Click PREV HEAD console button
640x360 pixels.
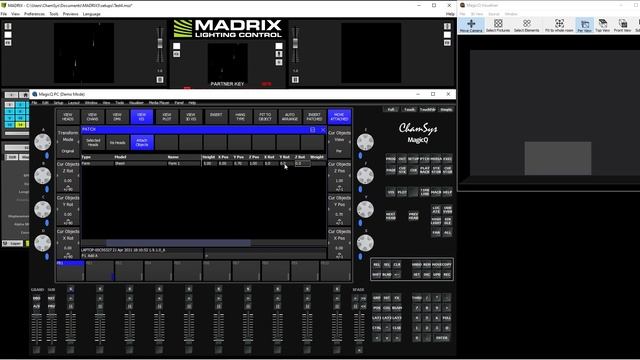413,216
